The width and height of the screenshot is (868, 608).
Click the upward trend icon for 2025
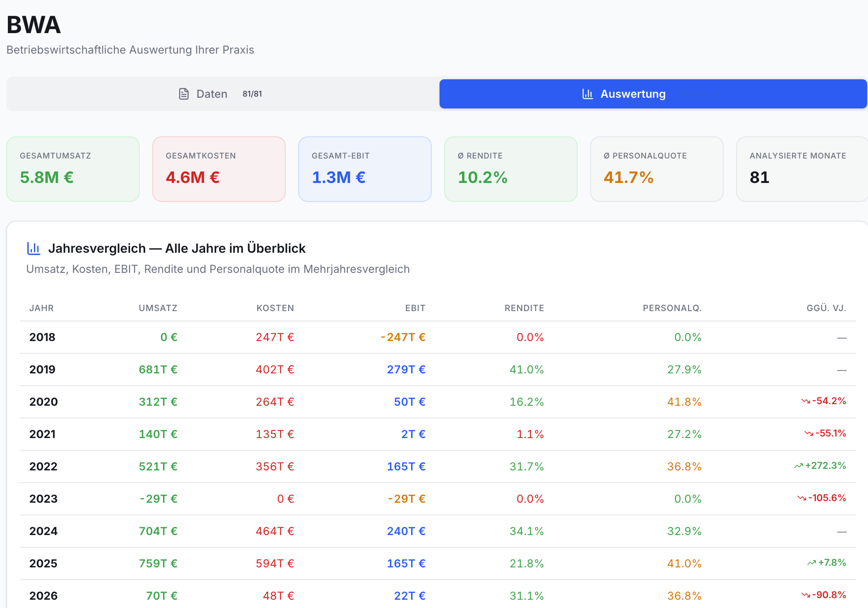point(812,563)
